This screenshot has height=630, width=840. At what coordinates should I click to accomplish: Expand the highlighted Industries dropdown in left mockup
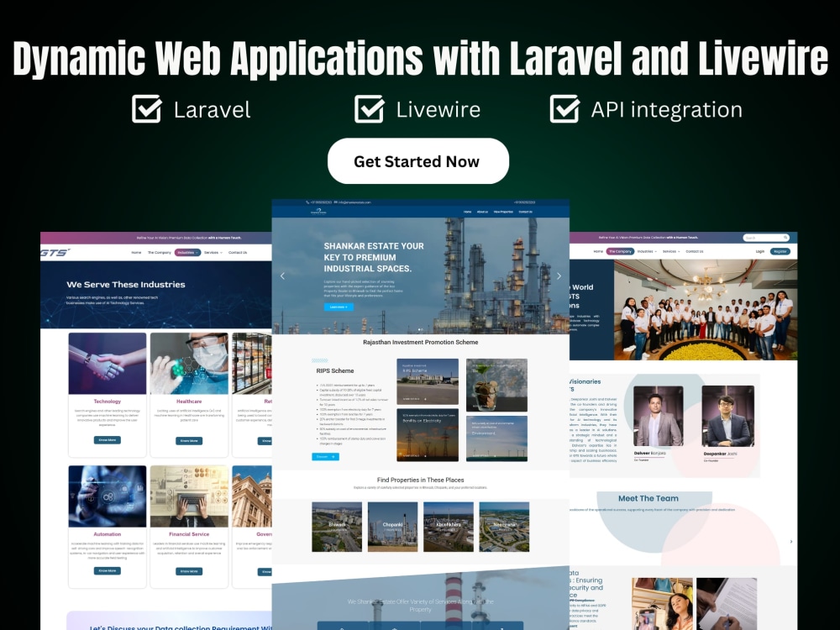187,252
